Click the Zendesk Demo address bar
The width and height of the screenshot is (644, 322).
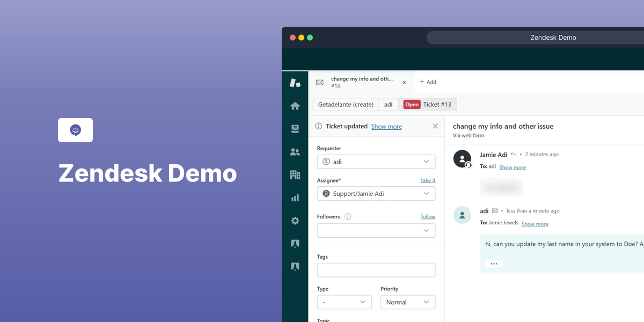pyautogui.click(x=535, y=38)
